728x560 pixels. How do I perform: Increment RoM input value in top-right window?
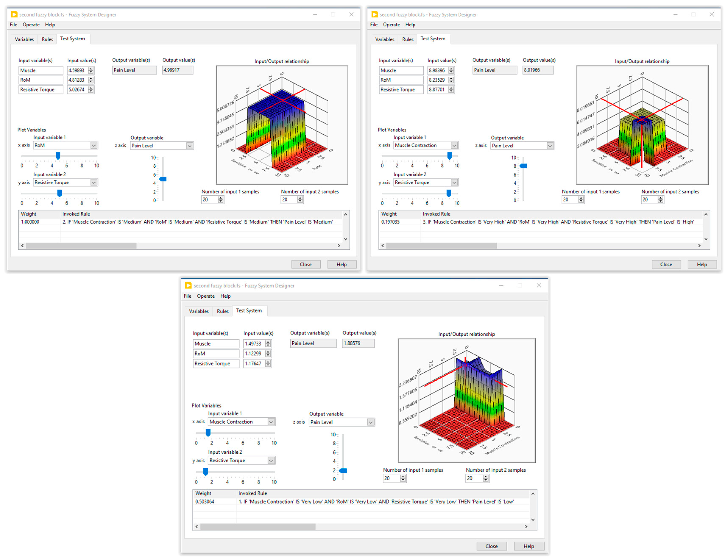click(452, 78)
